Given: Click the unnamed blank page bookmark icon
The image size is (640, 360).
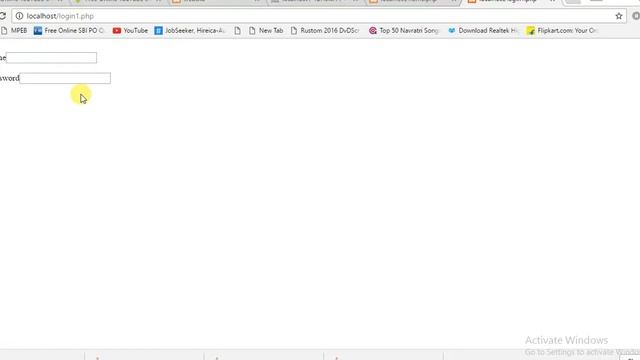Looking at the screenshot, I should (x=238, y=31).
